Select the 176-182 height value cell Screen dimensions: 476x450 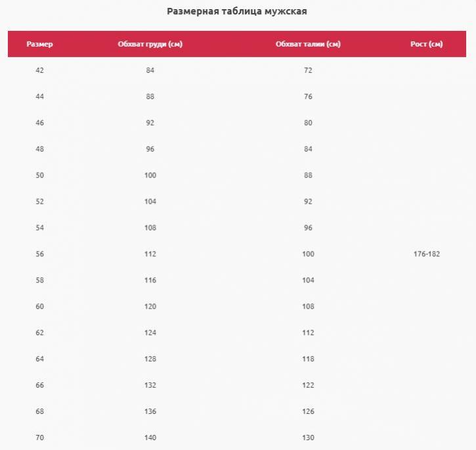[426, 254]
